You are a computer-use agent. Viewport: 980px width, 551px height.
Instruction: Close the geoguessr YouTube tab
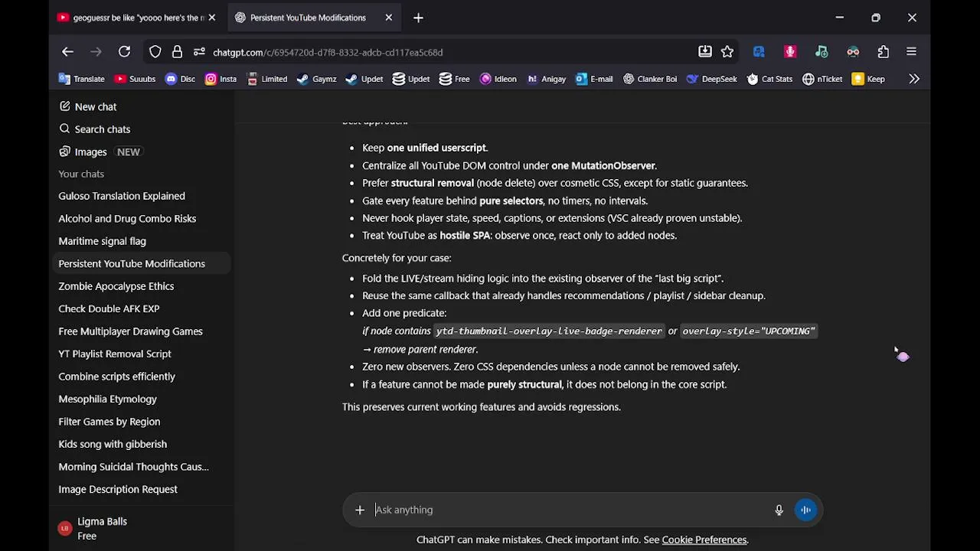point(212,18)
